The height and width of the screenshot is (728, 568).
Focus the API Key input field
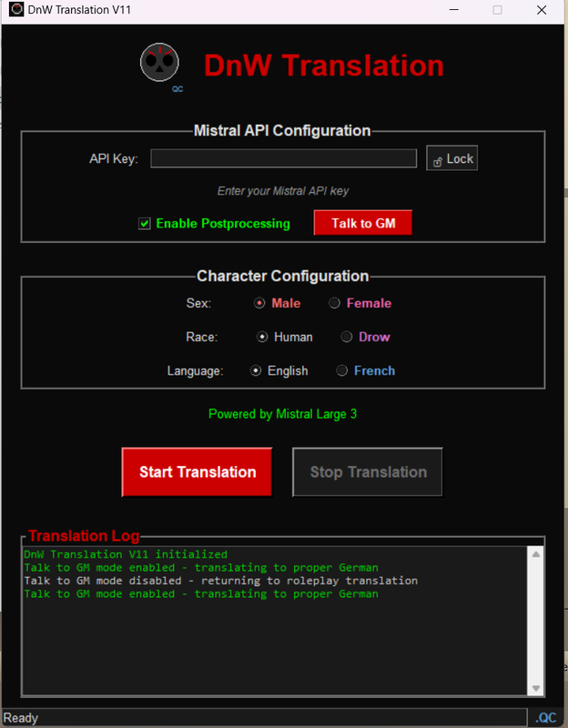(283, 158)
